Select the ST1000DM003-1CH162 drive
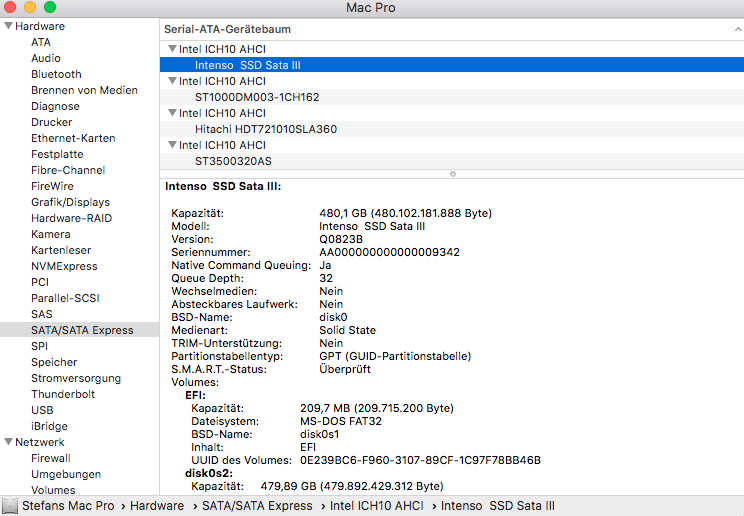 452,97
